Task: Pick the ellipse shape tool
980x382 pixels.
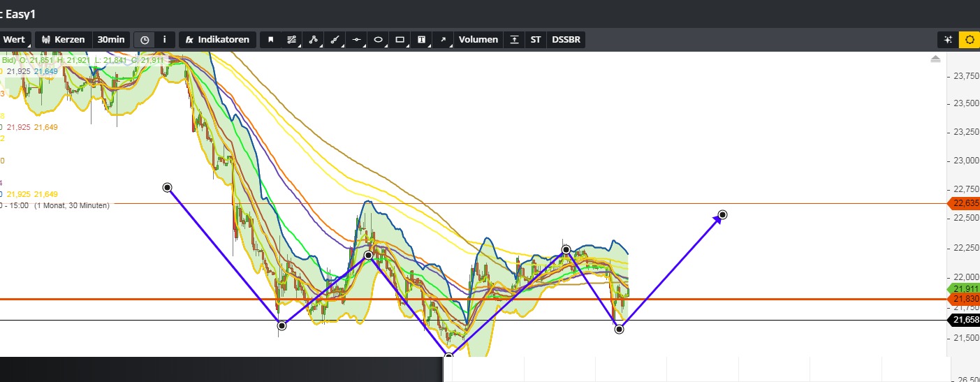Action: pyautogui.click(x=379, y=40)
